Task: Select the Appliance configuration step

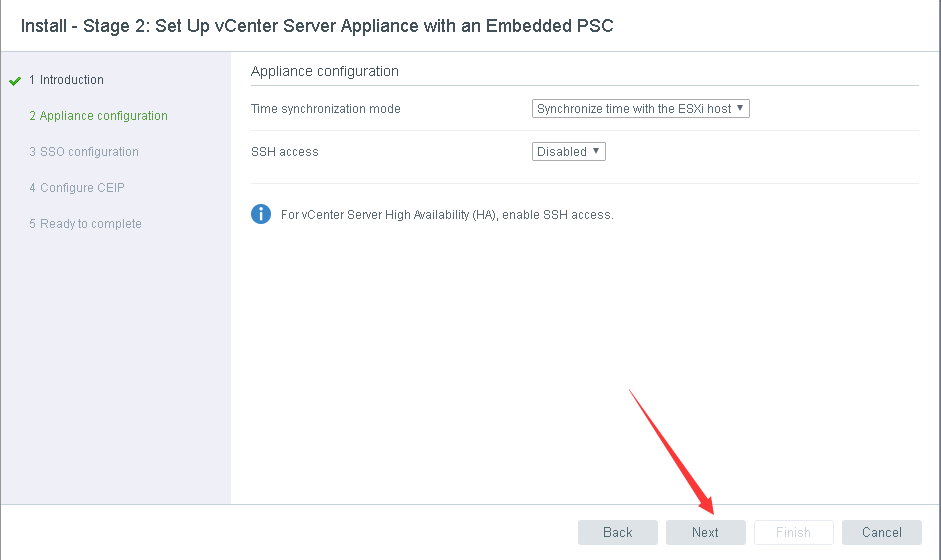Action: 98,116
